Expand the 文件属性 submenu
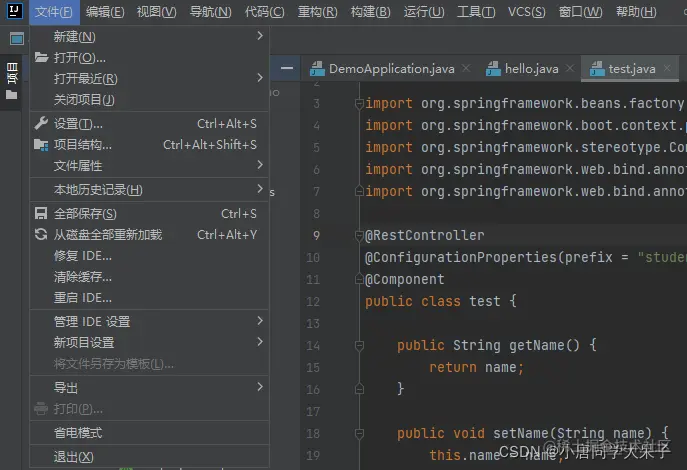This screenshot has height=470, width=687. [149, 166]
